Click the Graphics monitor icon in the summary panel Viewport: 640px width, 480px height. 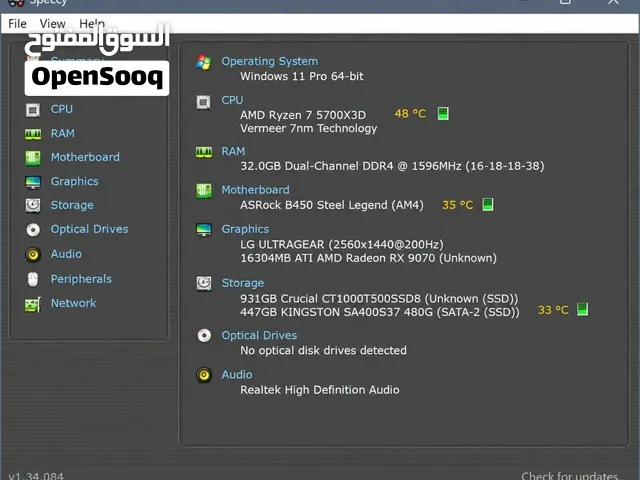(204, 230)
